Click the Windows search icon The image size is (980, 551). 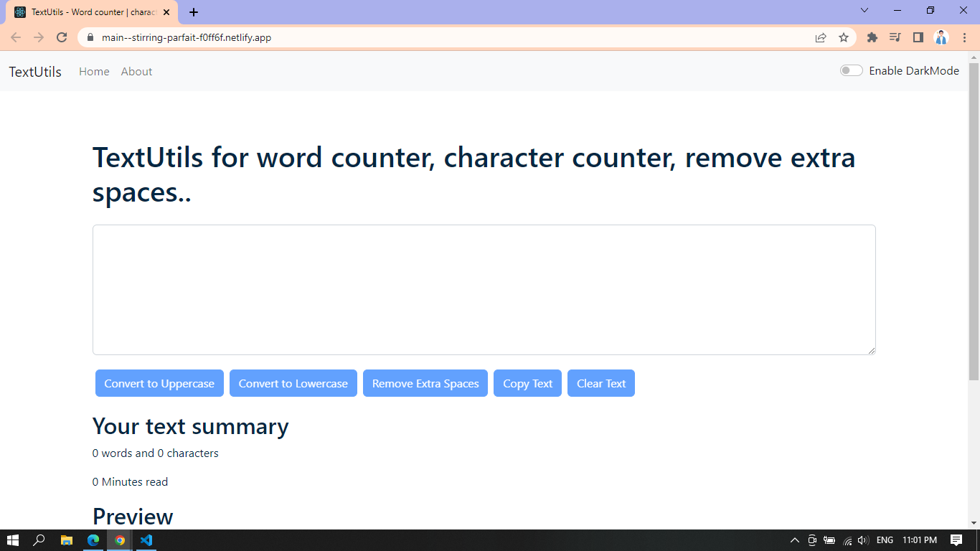click(x=39, y=539)
